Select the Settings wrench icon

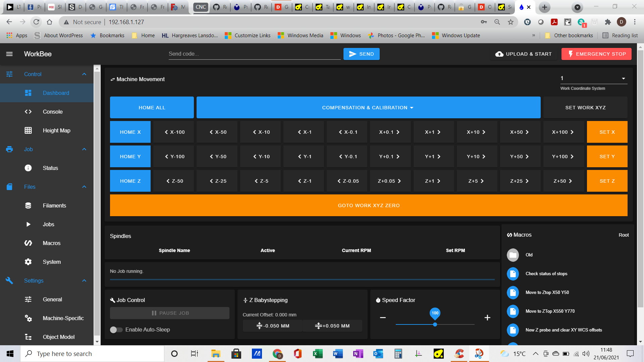click(x=9, y=281)
